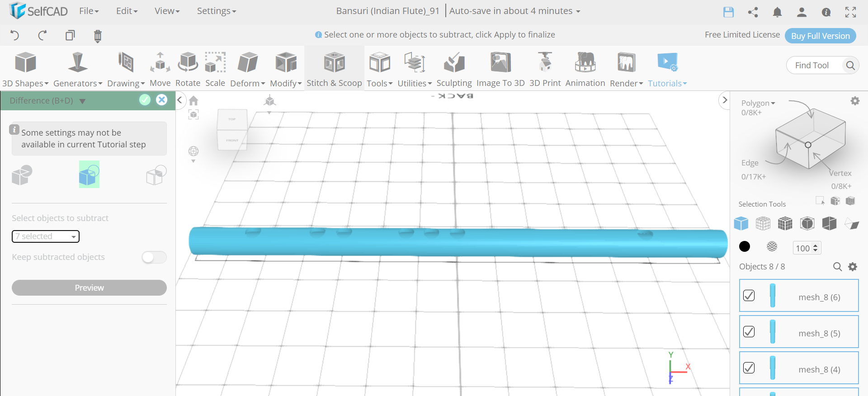Image resolution: width=868 pixels, height=396 pixels.
Task: Open the File menu
Action: (x=89, y=11)
